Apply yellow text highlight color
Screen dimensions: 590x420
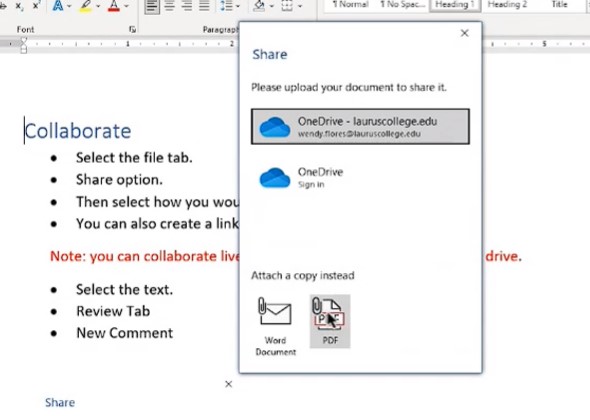(x=86, y=5)
